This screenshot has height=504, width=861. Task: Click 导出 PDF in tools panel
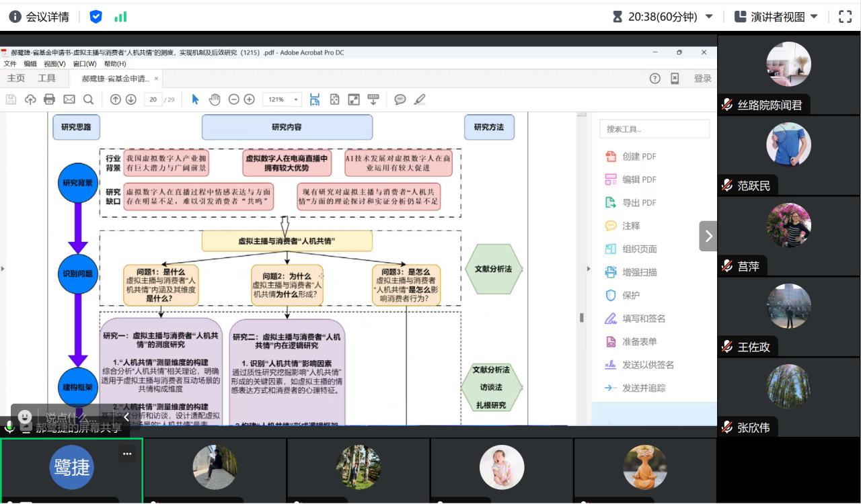coord(638,203)
